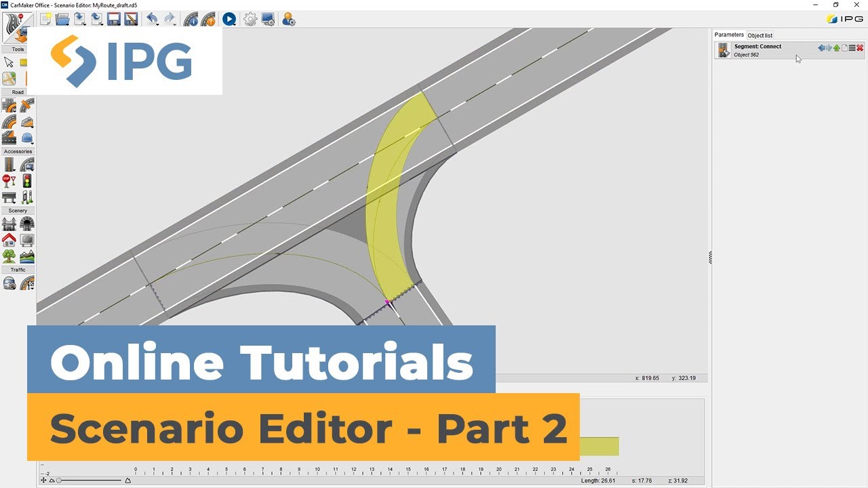Image resolution: width=868 pixels, height=488 pixels.
Task: Switch to the Object list tab
Action: coord(760,35)
